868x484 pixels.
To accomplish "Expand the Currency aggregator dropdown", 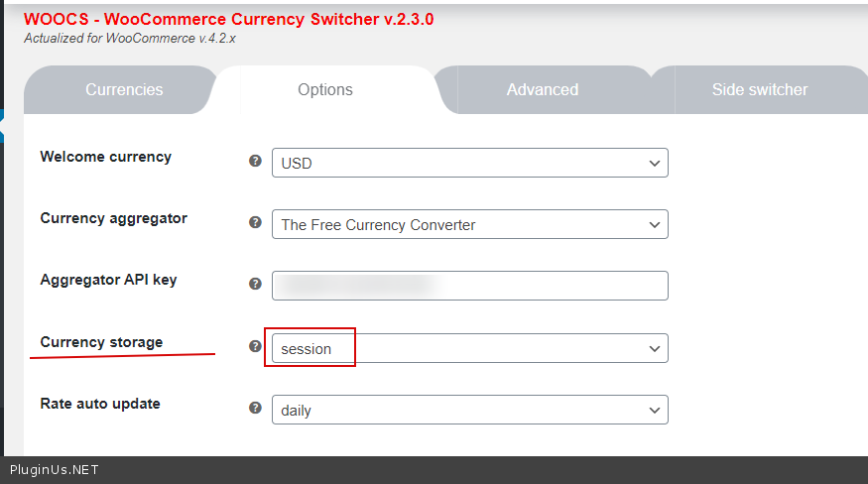I will click(x=469, y=224).
